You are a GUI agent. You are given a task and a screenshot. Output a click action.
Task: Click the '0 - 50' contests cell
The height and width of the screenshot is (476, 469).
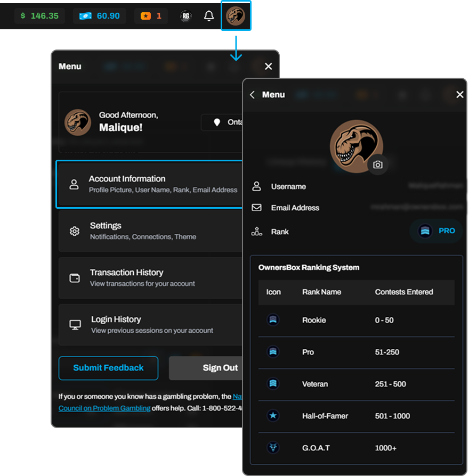(x=384, y=321)
